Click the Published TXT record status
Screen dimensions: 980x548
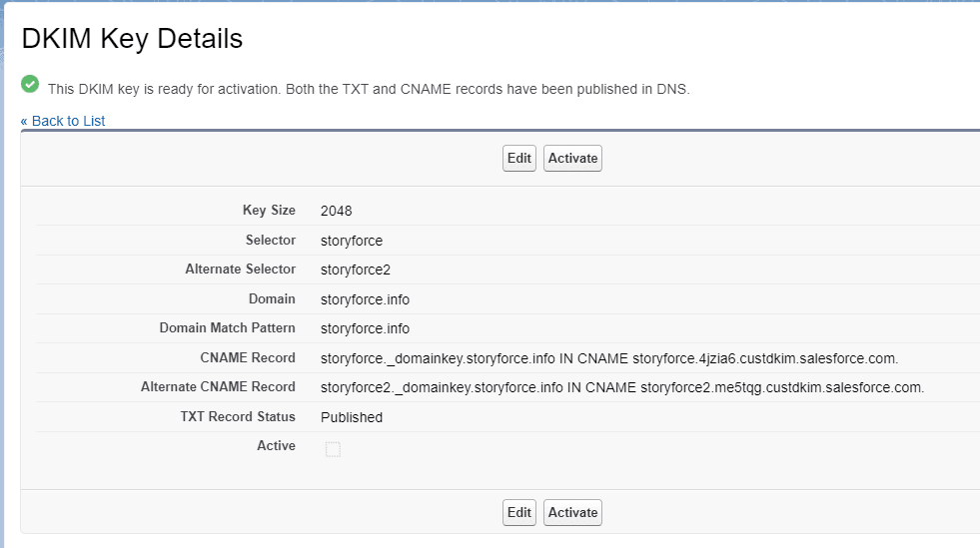click(x=351, y=417)
